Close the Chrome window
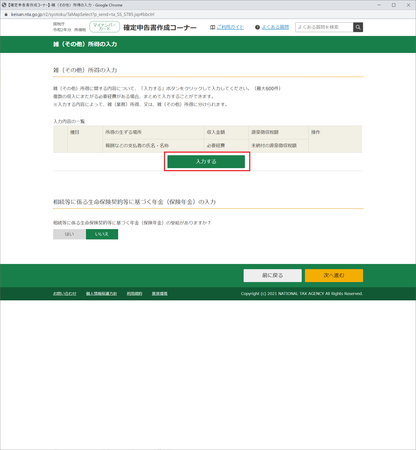The height and width of the screenshot is (450, 416). pos(408,5)
